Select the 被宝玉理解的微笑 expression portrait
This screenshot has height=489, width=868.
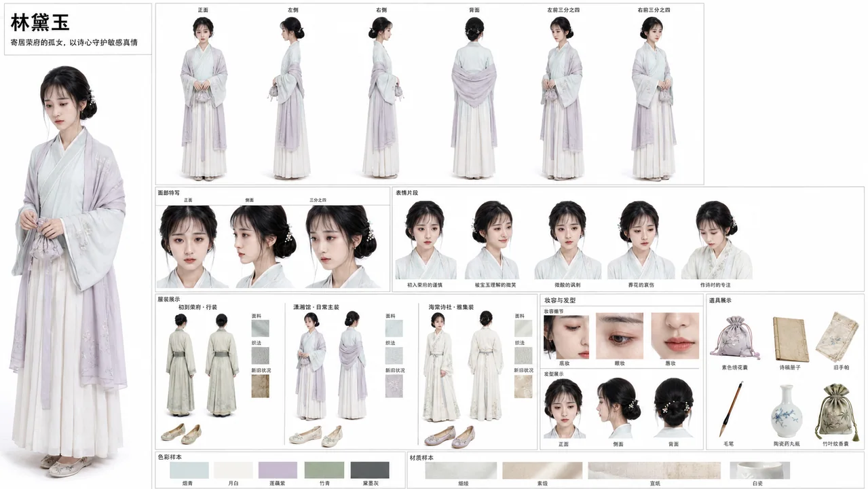[491, 240]
